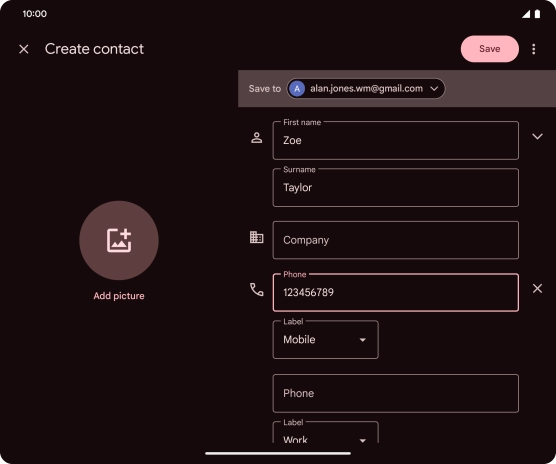This screenshot has height=464, width=556.
Task: Expand more name fields chevron
Action: click(x=537, y=136)
